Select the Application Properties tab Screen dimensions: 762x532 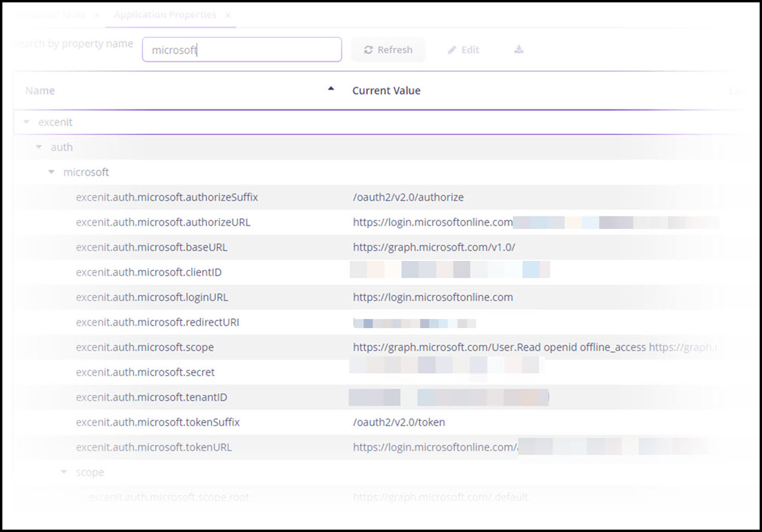click(x=164, y=15)
